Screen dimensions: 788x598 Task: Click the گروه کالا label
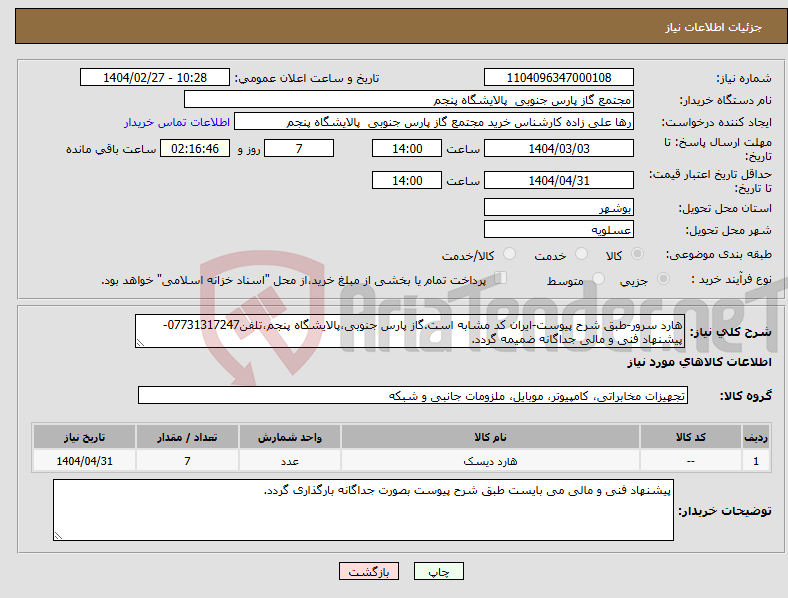point(746,396)
